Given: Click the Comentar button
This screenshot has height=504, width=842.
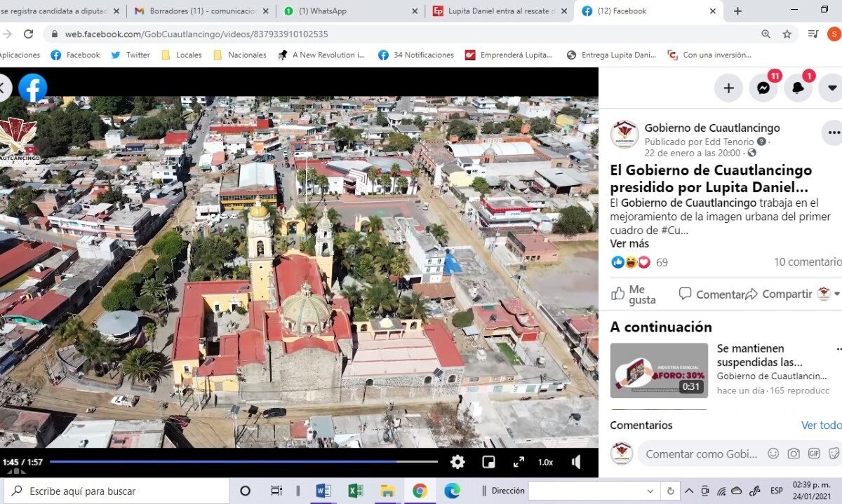Looking at the screenshot, I should (711, 294).
